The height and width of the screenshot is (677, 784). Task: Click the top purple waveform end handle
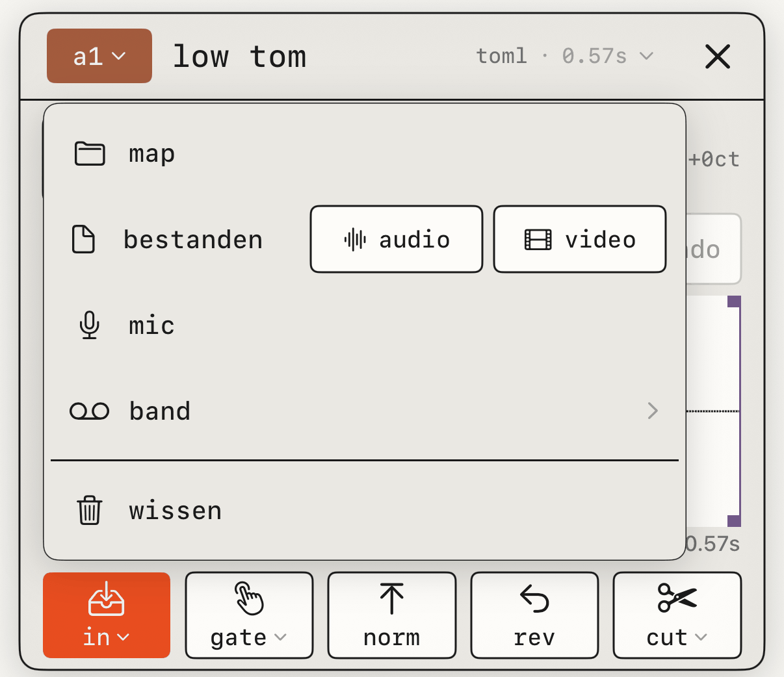coord(734,301)
